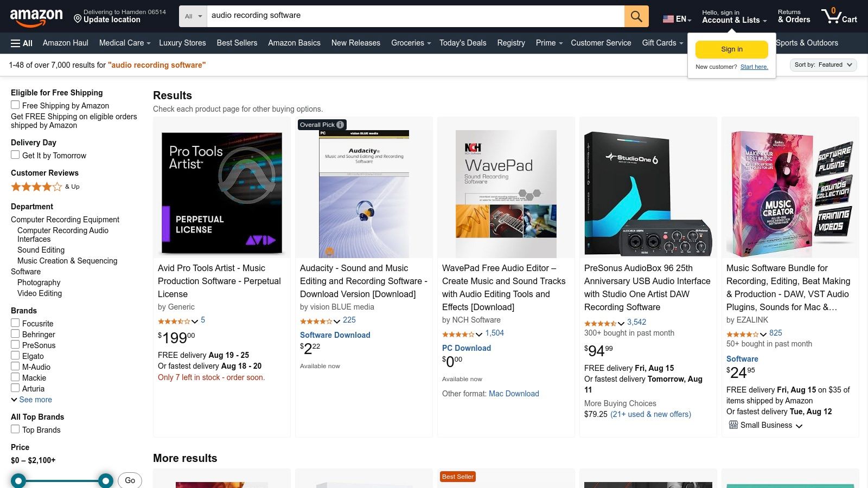Open Customer Service nav item
This screenshot has height=488, width=868.
[x=601, y=43]
